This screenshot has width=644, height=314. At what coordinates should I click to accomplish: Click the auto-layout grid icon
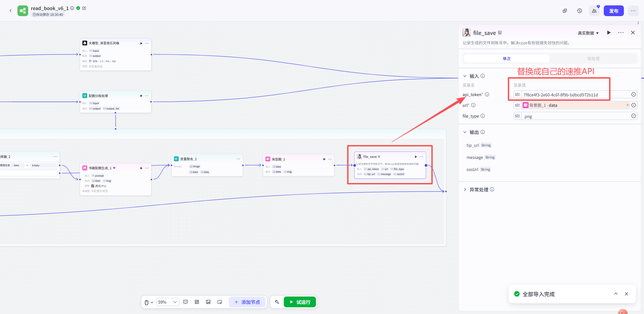[x=197, y=302]
